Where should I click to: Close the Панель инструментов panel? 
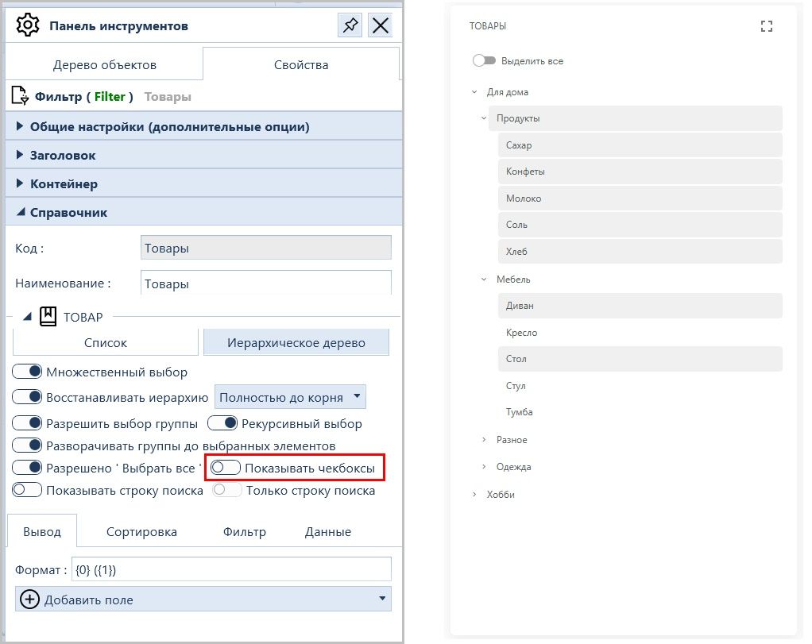tap(380, 25)
